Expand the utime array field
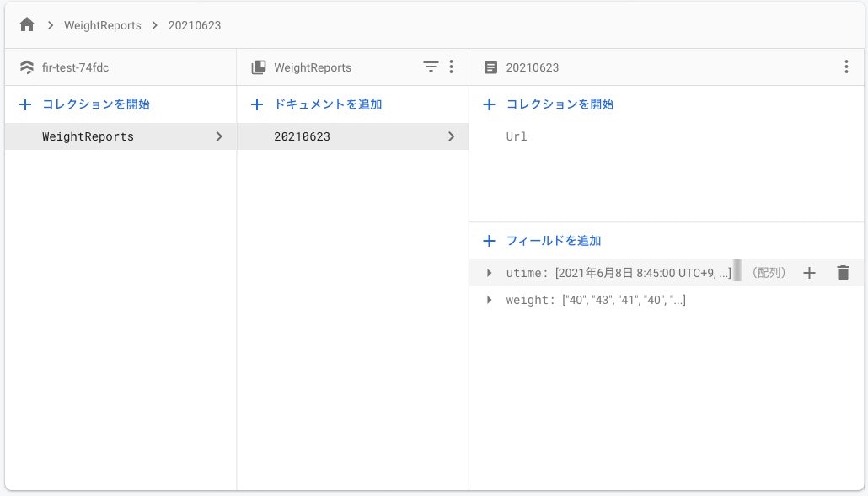868x496 pixels. coord(489,273)
